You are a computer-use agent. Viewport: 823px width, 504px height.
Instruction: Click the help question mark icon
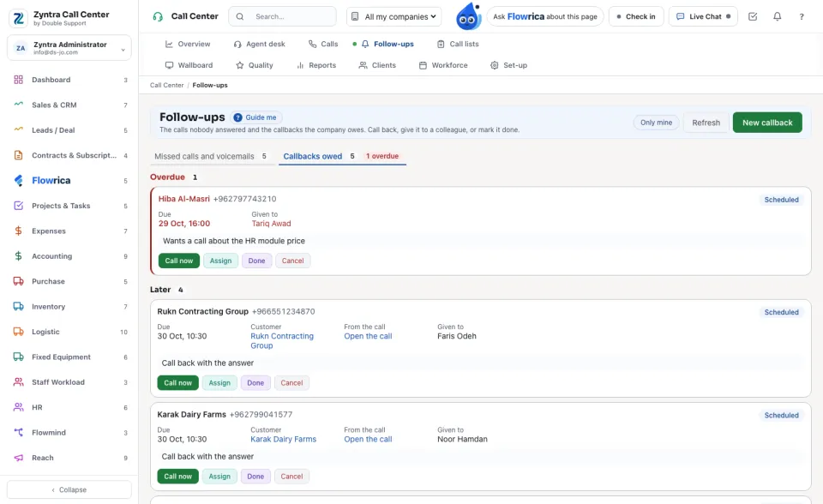click(802, 16)
